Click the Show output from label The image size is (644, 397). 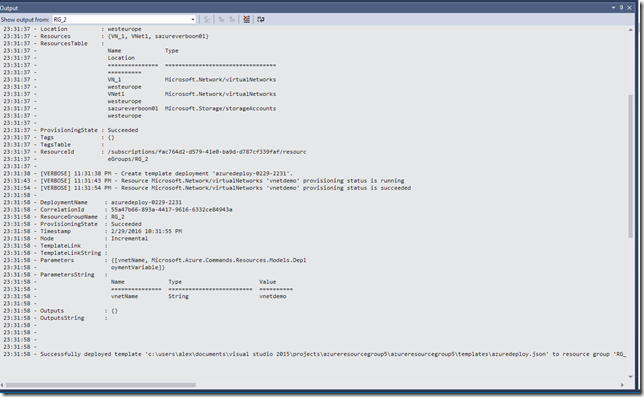25,20
